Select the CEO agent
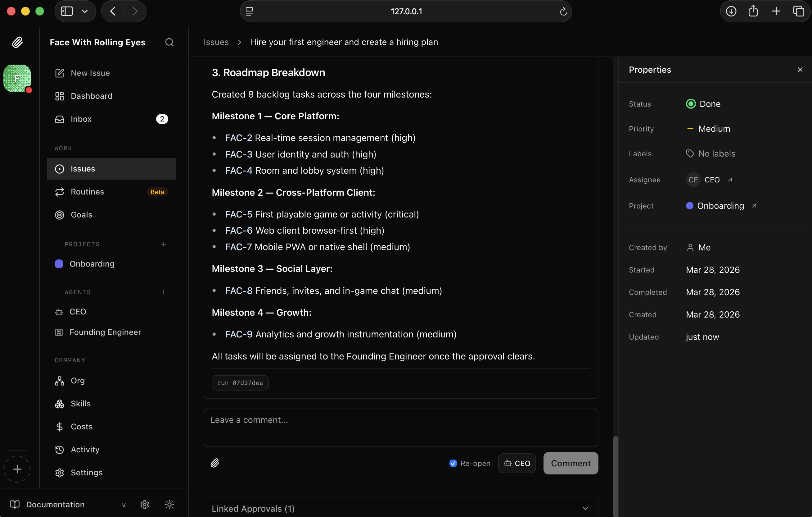The width and height of the screenshot is (812, 517). (78, 312)
